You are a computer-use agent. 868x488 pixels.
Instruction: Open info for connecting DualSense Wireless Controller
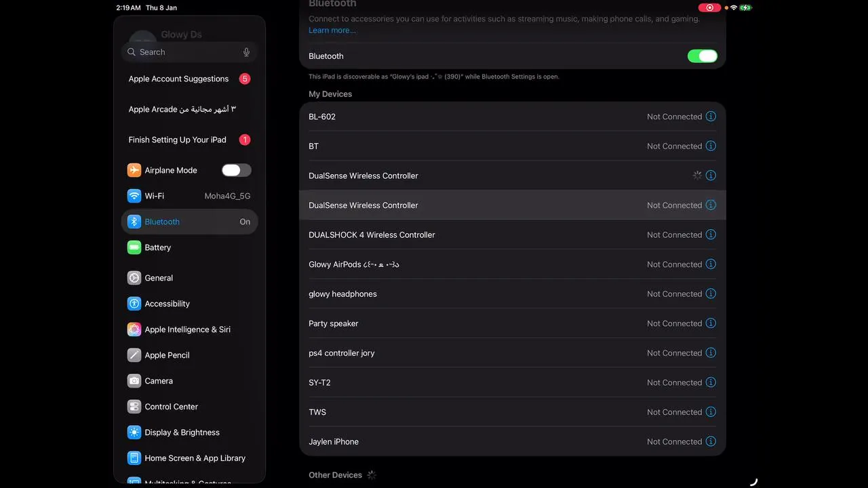(x=711, y=176)
